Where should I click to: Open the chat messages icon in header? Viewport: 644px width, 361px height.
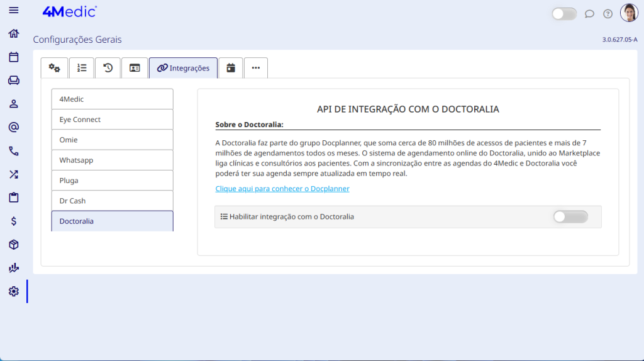pos(589,14)
